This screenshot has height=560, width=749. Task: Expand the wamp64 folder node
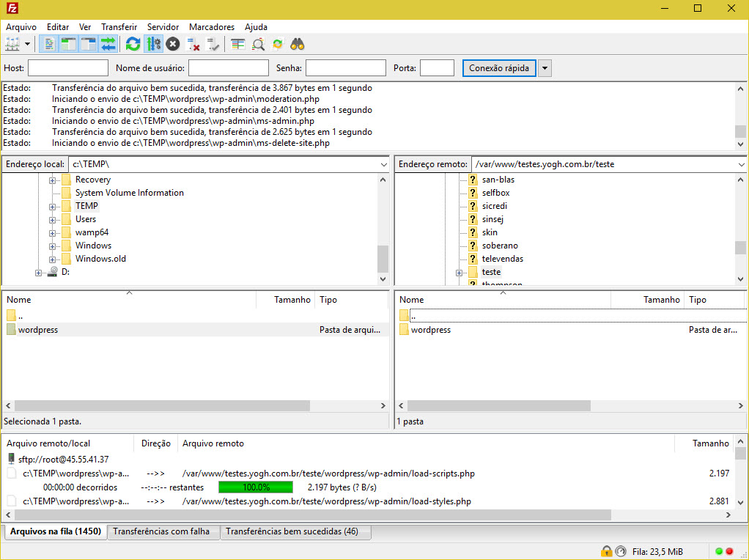tap(53, 233)
